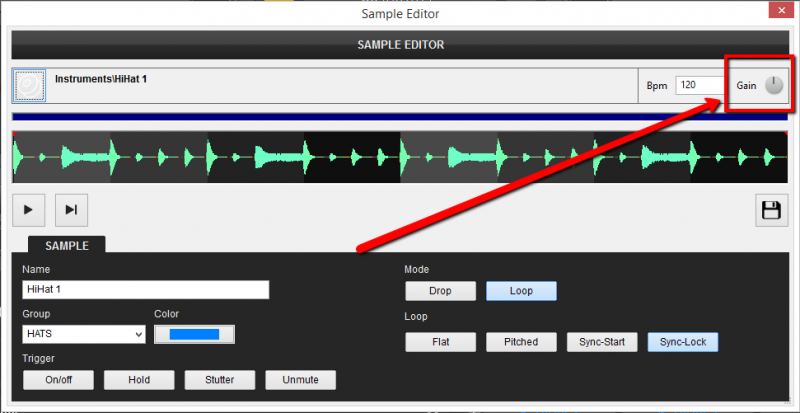800x413 pixels.
Task: Select the Unmute trigger mode
Action: pyautogui.click(x=301, y=380)
